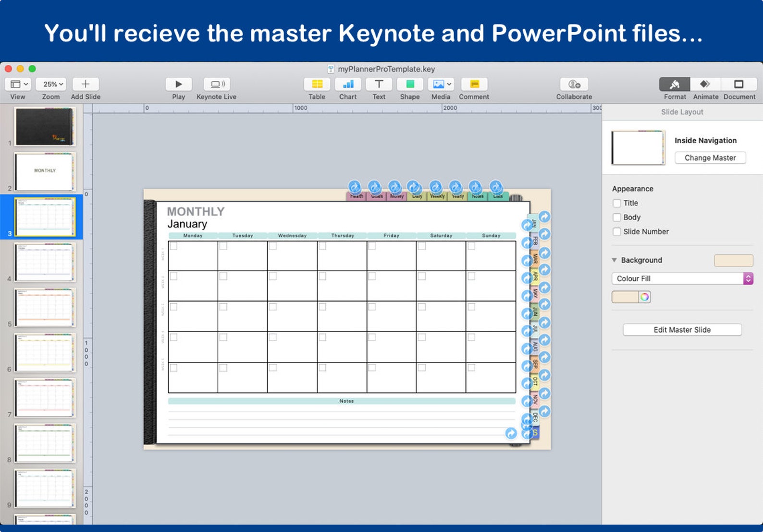Click the link icon above Daily tab
The width and height of the screenshot is (763, 532).
click(x=414, y=187)
